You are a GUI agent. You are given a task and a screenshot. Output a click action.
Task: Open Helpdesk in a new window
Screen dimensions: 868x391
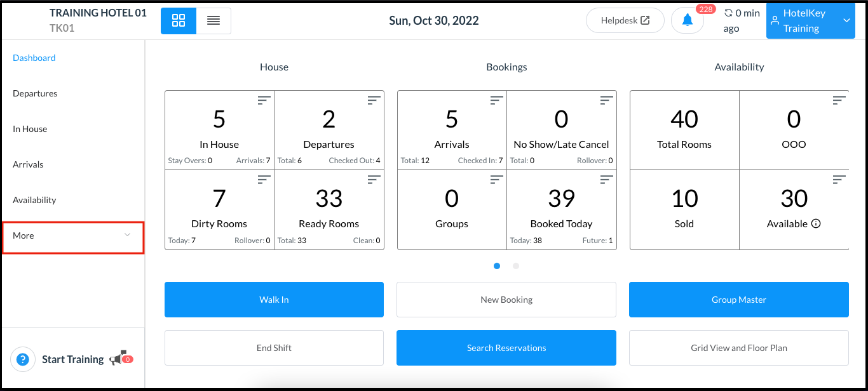pos(625,20)
